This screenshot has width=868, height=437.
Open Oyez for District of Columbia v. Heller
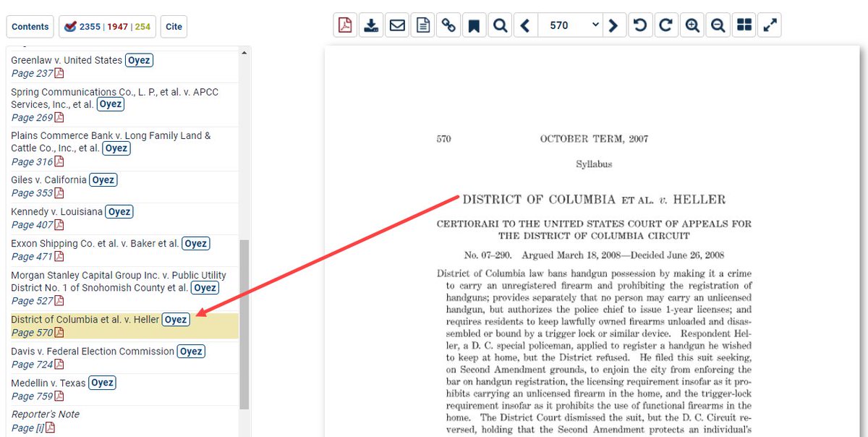click(x=176, y=319)
